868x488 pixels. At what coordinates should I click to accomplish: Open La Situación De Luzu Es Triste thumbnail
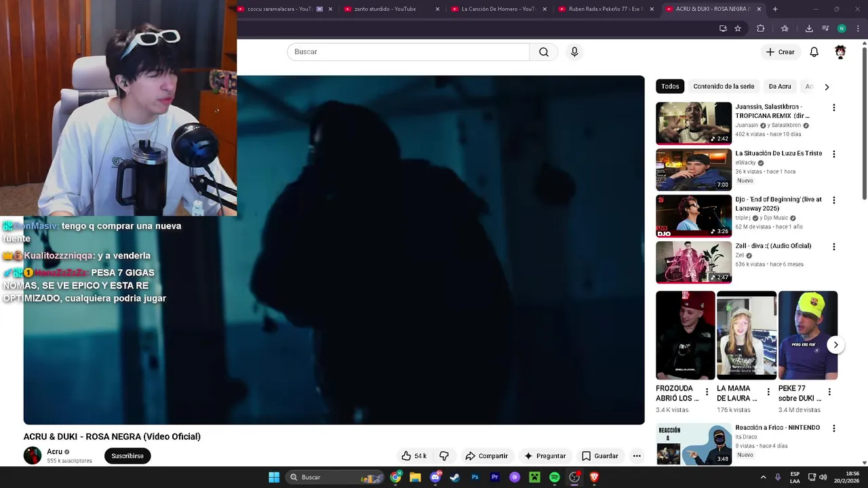(x=694, y=169)
